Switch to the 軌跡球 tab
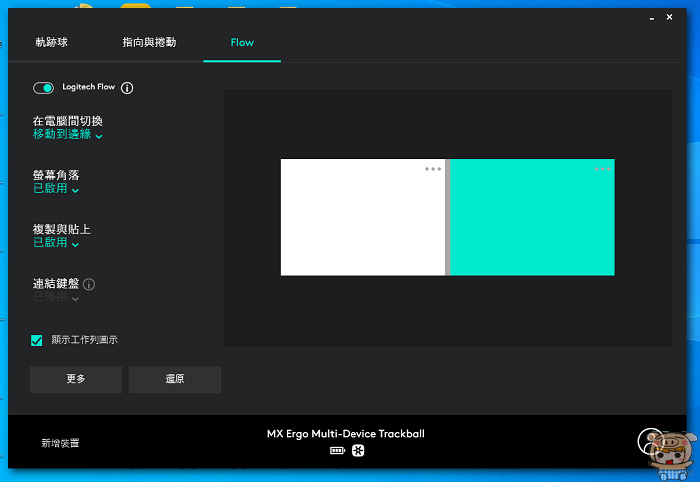Screen dimensions: 700x482 [x=52, y=43]
